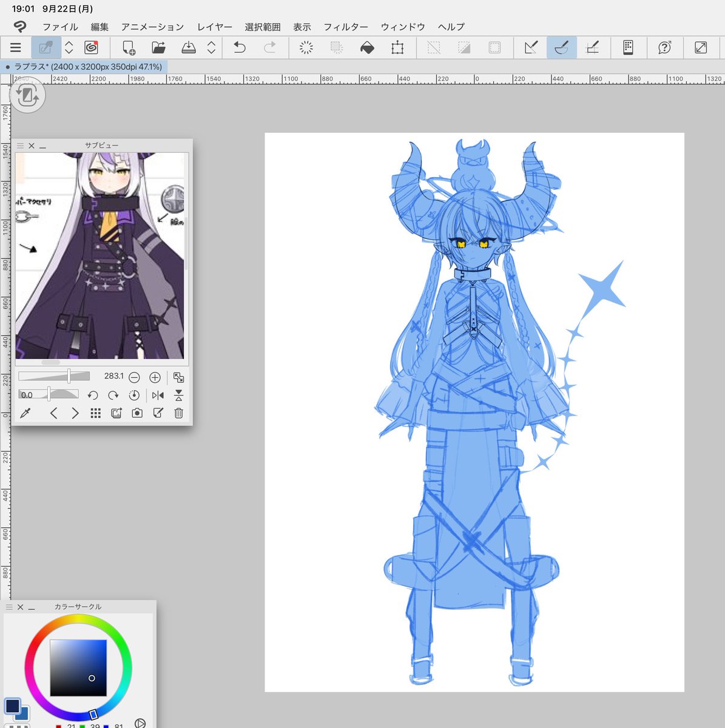
Task: Toggle sub view eyedropper auto-switch
Action: (x=25, y=413)
